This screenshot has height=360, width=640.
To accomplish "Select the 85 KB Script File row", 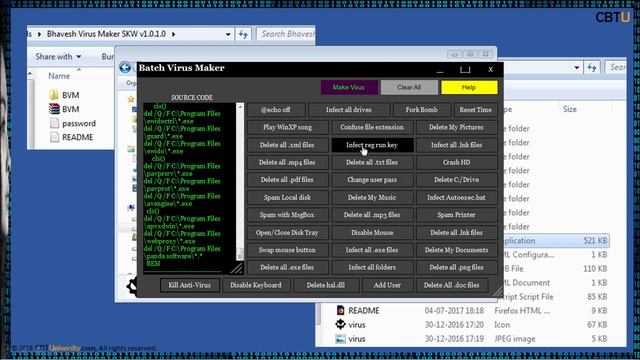I will (x=556, y=297).
